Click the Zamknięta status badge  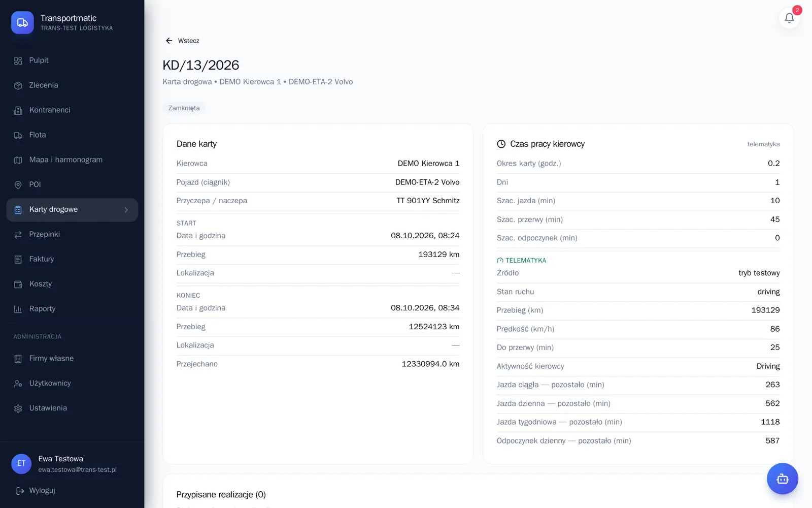(x=184, y=108)
